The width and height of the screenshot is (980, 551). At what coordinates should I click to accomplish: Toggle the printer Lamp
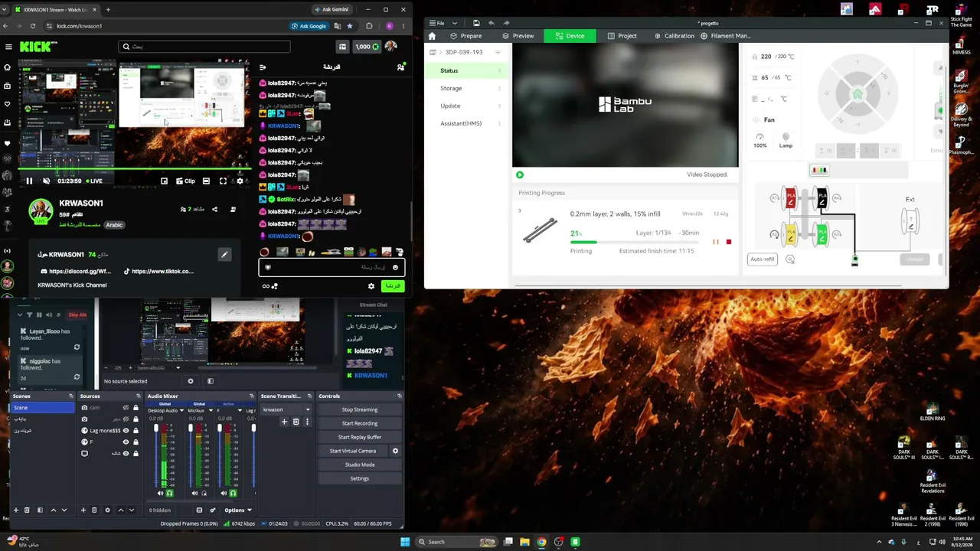786,140
